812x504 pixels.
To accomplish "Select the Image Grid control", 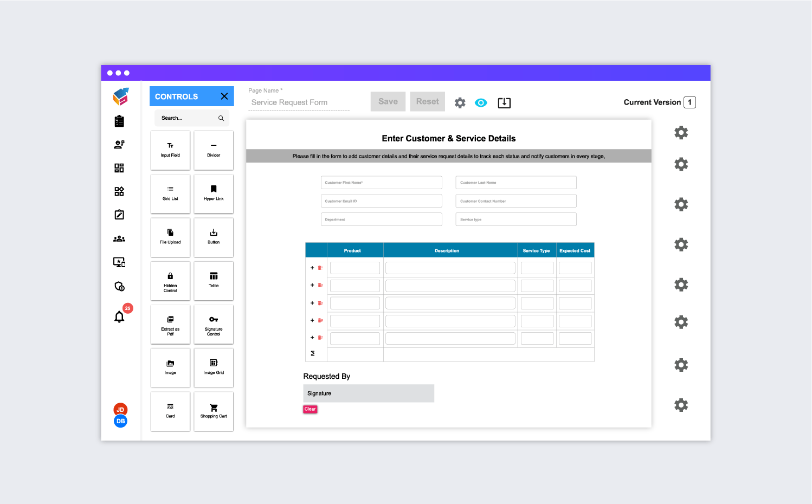I will [213, 367].
